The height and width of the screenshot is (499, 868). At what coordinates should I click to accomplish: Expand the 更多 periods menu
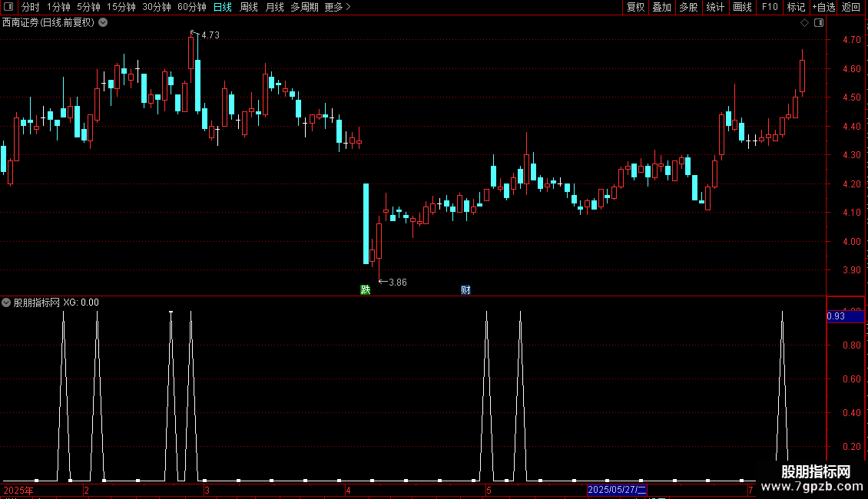tap(338, 7)
